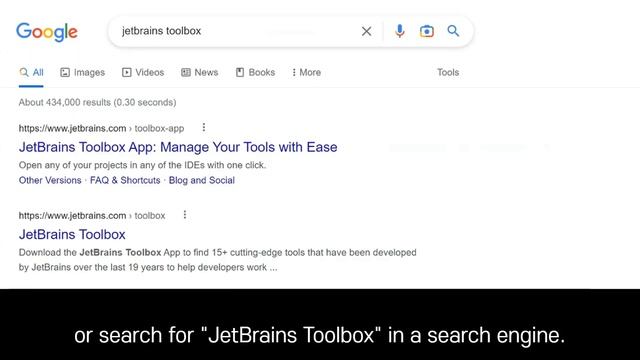Viewport: 640px width, 360px height.
Task: Open the 'JetBrains Toolbox' result title
Action: pos(72,234)
